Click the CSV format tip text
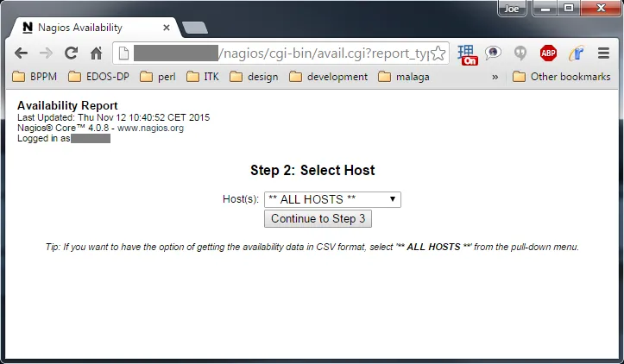 click(x=312, y=247)
